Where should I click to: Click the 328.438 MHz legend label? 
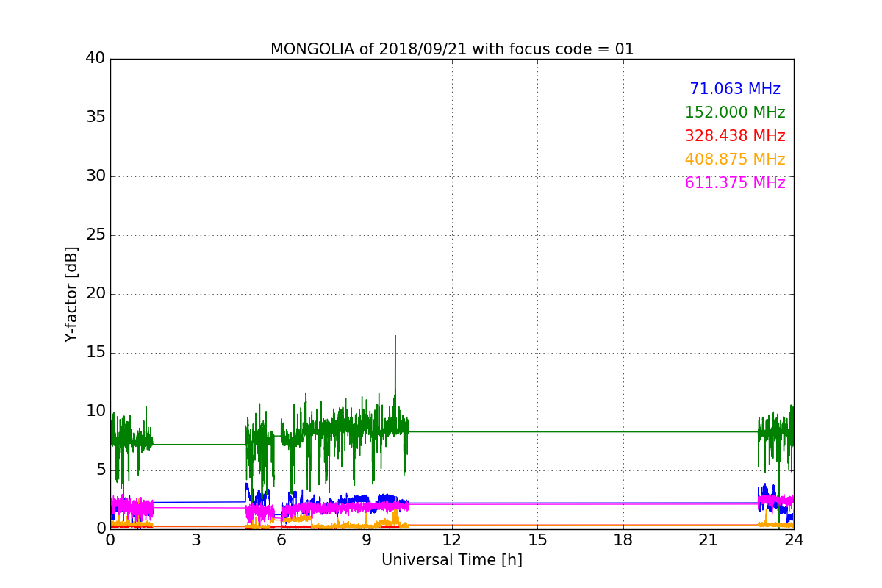tap(735, 136)
